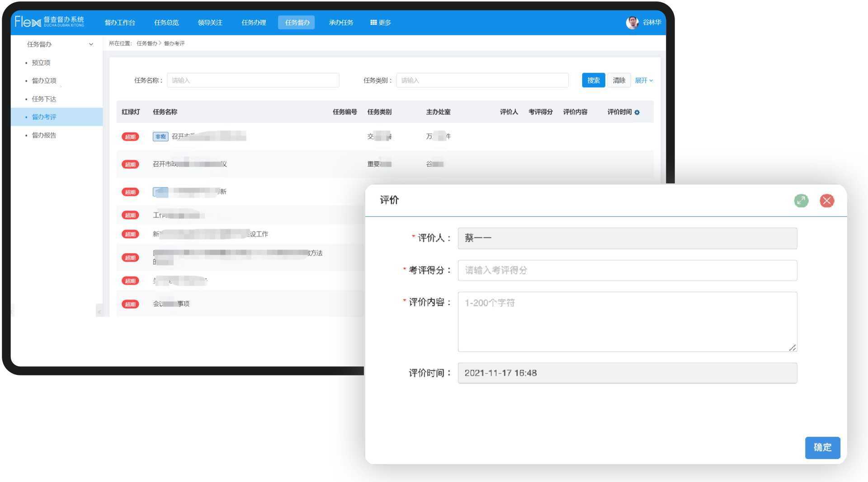This screenshot has height=482, width=868.
Task: Click the 红绿灯 column header
Action: [131, 112]
